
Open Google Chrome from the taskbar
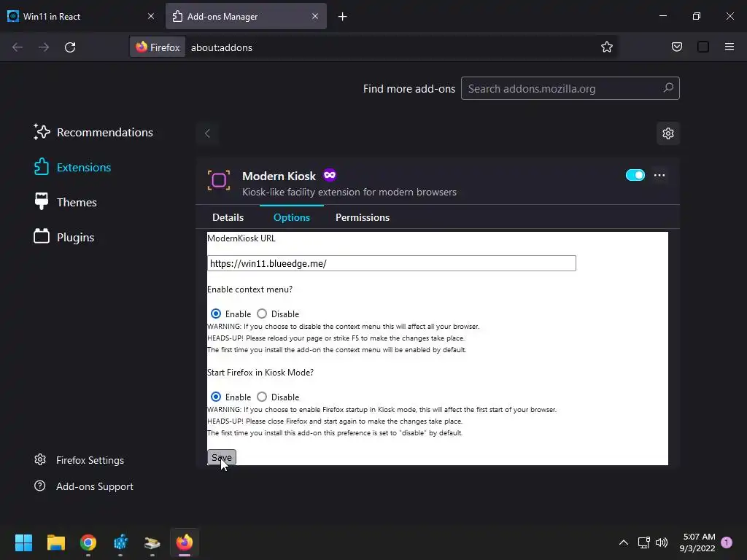88,542
